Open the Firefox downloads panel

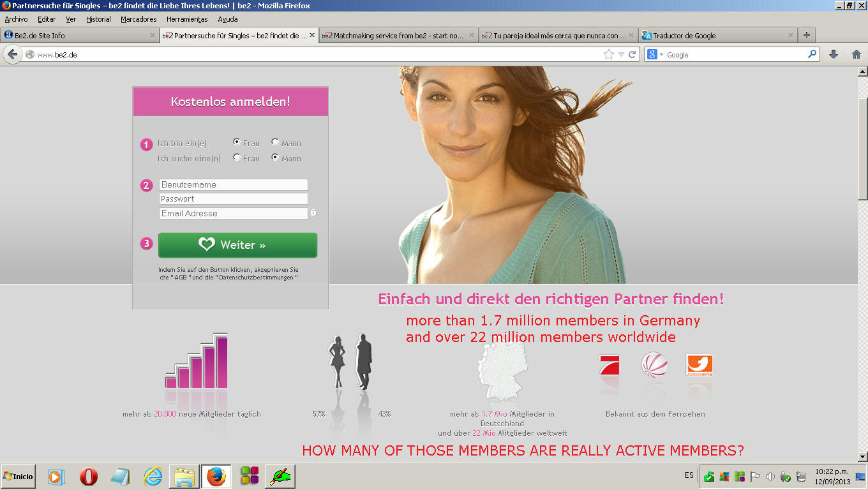coord(834,55)
